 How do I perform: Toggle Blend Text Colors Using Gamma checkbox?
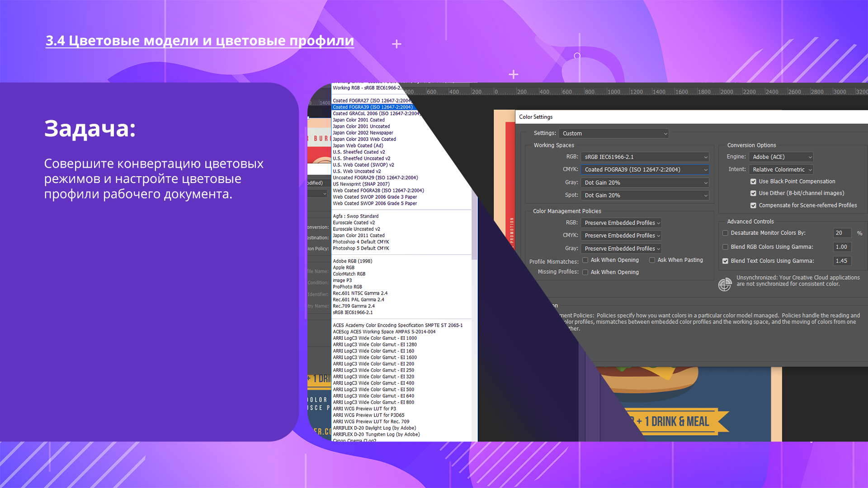coord(725,261)
